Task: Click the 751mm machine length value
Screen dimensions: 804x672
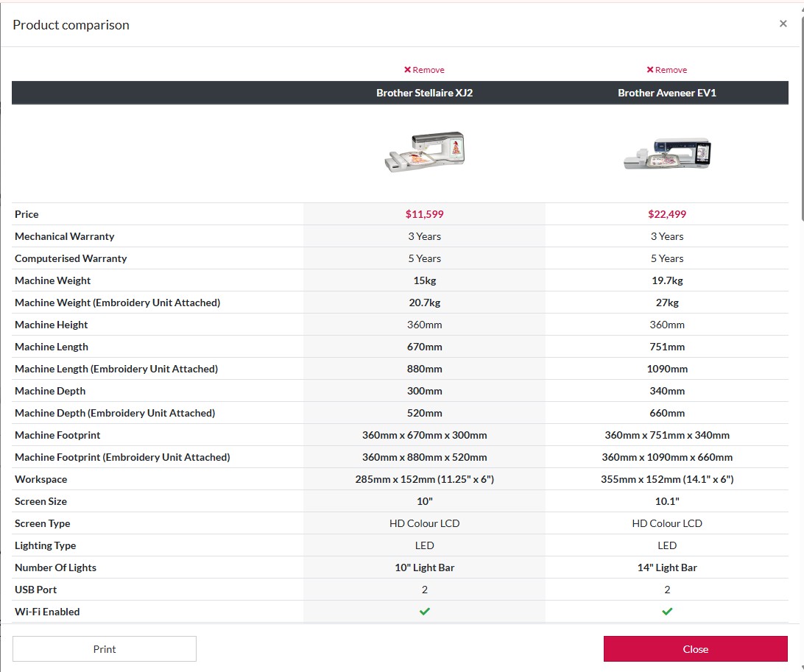Action: click(667, 347)
